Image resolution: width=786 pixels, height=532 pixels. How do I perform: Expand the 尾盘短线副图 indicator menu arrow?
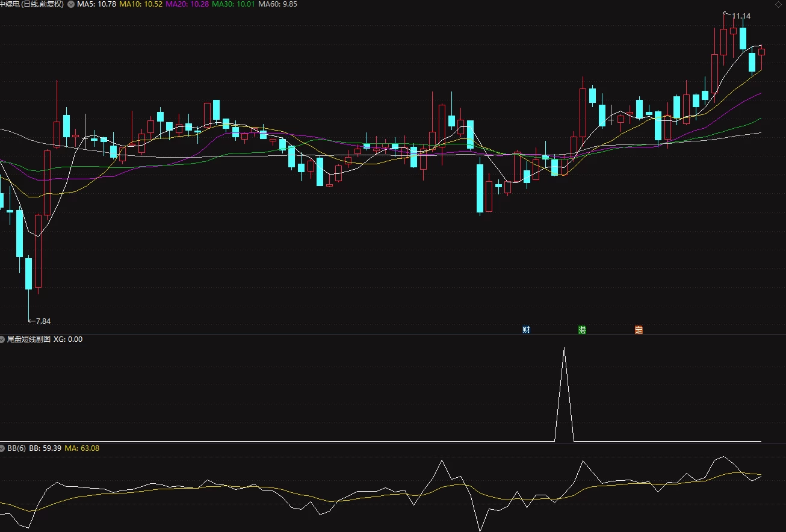(2, 339)
